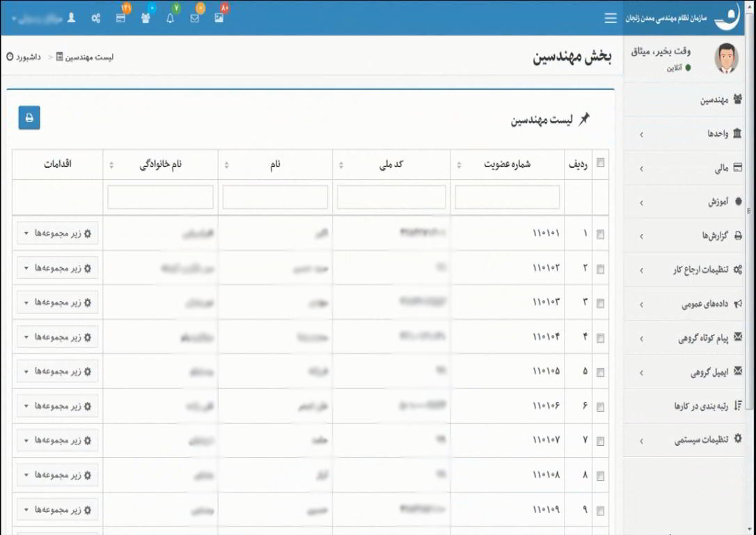
Task: Open زیر مجموعه‌ها dropdown for row 110108
Action: tap(57, 475)
